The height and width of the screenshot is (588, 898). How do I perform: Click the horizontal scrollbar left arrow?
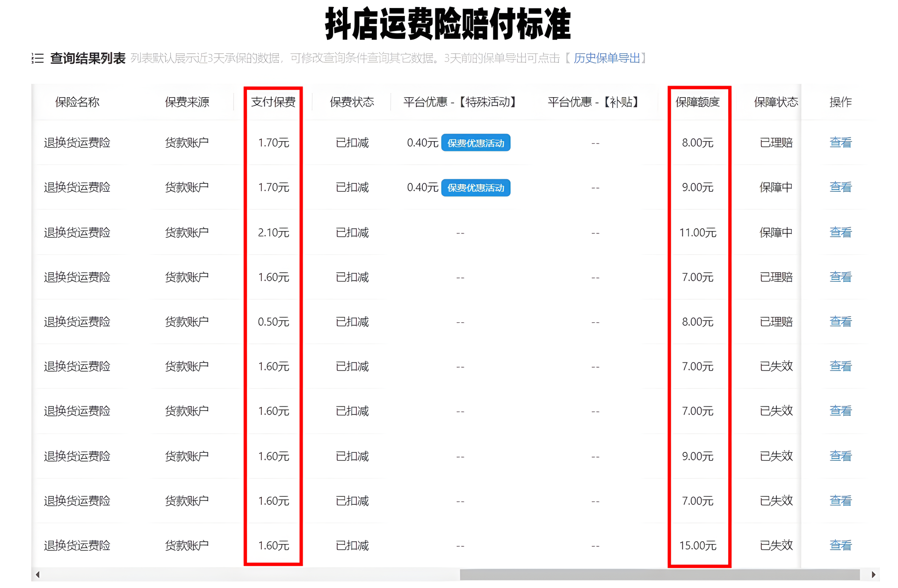tap(38, 574)
